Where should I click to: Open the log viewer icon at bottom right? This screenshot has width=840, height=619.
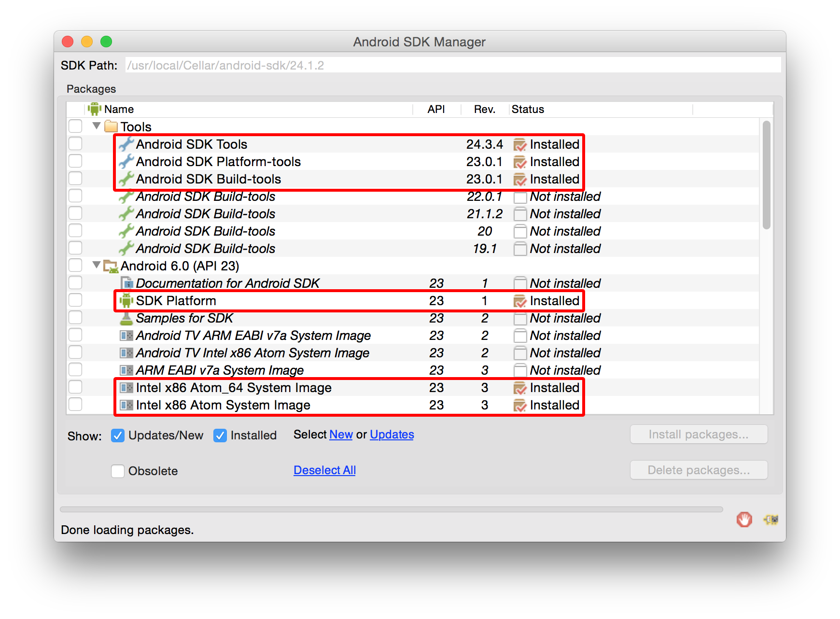pos(770,520)
